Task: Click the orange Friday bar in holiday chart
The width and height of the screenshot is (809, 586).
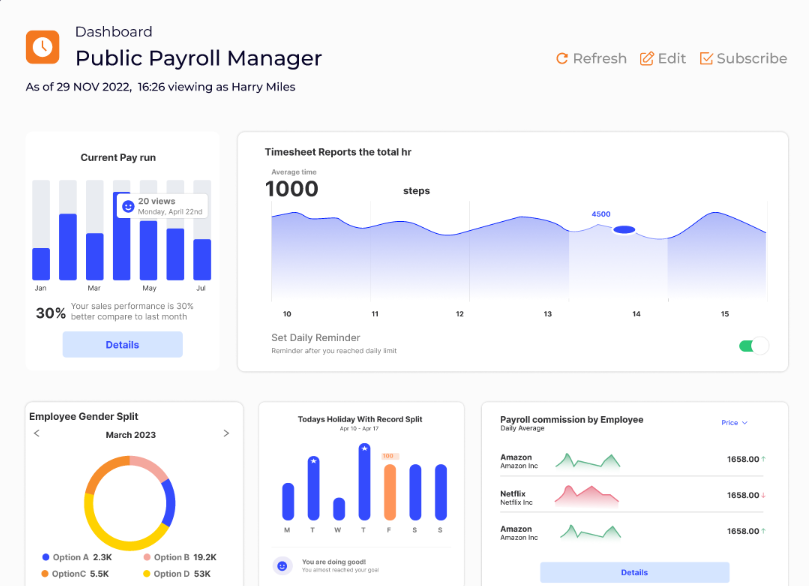Action: pyautogui.click(x=390, y=491)
